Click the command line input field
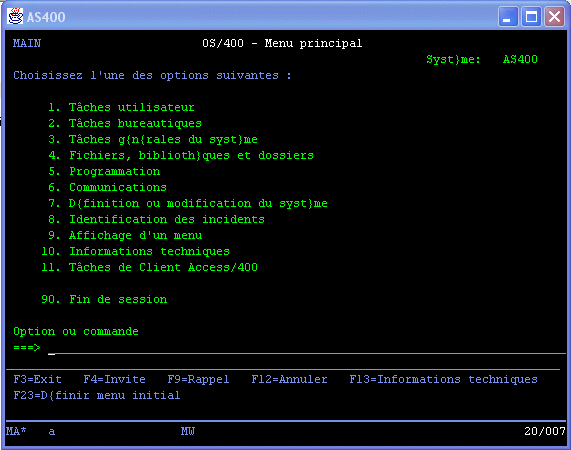The height and width of the screenshot is (450, 571). coord(307,348)
